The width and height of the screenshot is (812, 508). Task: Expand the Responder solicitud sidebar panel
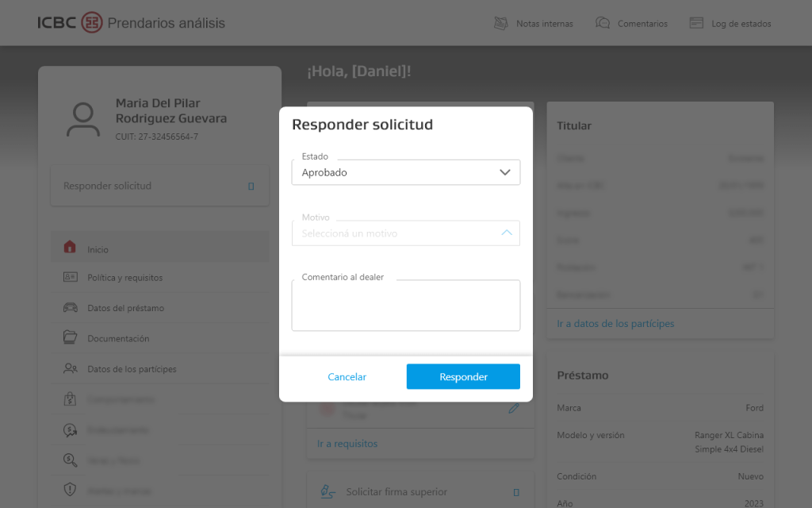click(x=159, y=186)
